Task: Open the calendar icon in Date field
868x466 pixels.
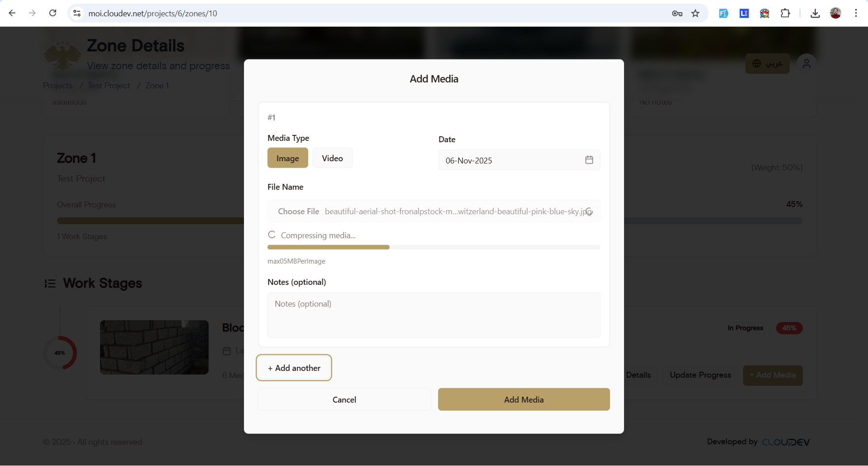Action: 589,160
